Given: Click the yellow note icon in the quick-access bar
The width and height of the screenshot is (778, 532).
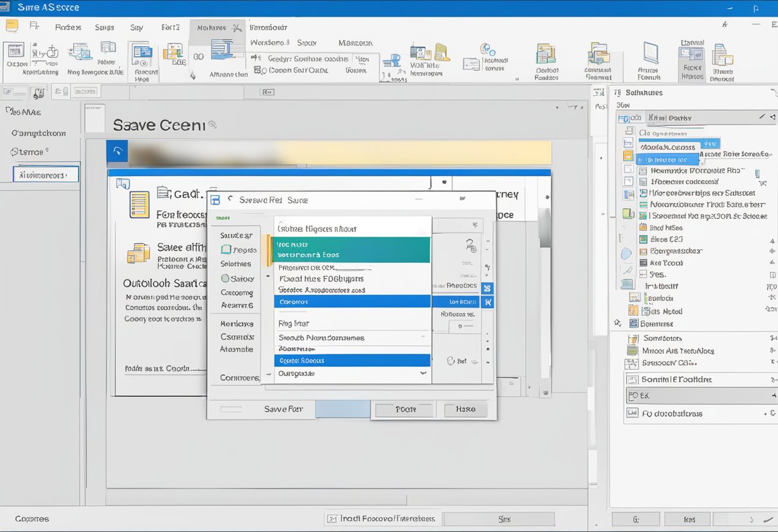Looking at the screenshot, I should coord(12,26).
